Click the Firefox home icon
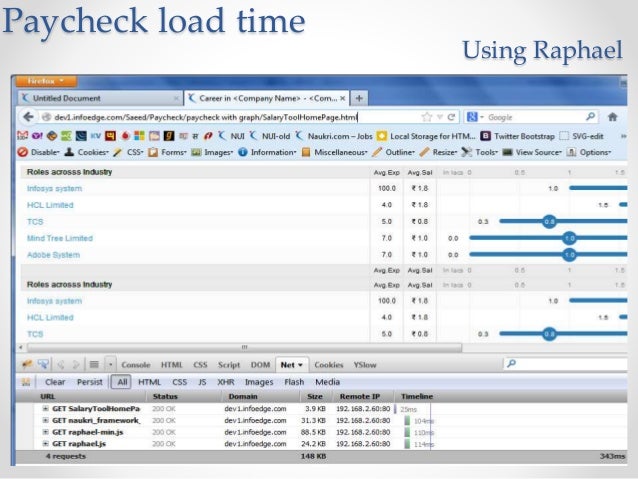638x479 pixels. click(x=609, y=117)
